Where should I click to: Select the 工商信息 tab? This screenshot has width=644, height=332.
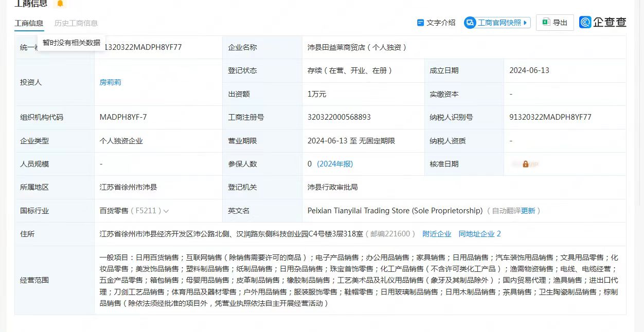pos(29,23)
